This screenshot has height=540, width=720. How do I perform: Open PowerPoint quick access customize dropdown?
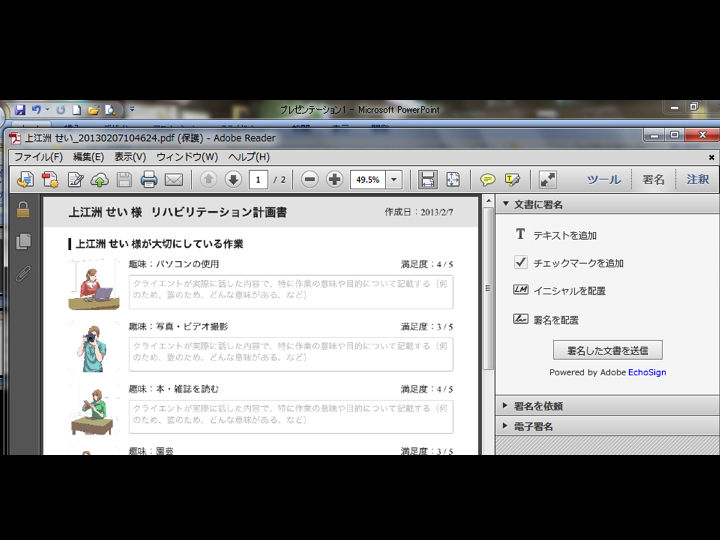(132, 109)
